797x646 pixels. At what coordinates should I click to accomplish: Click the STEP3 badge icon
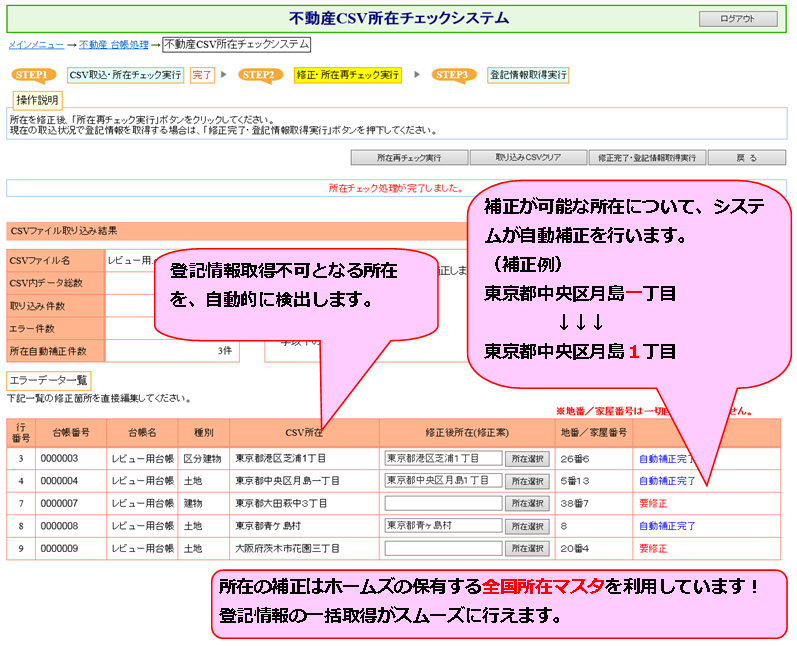[453, 75]
